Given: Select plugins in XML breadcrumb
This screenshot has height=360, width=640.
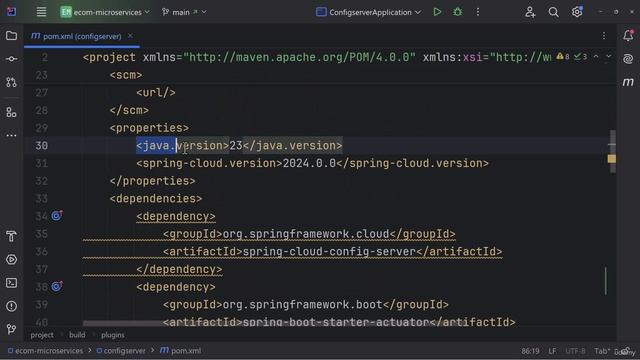Looking at the screenshot, I should click(x=113, y=335).
